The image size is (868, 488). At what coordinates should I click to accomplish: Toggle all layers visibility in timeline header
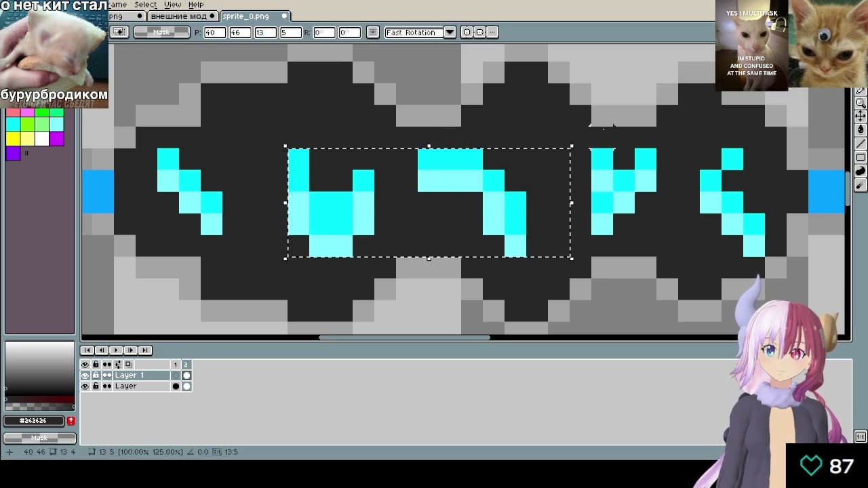tap(85, 365)
